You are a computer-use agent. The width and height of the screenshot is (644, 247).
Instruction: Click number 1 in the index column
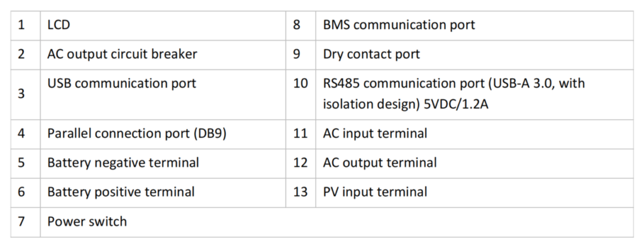[21, 25]
